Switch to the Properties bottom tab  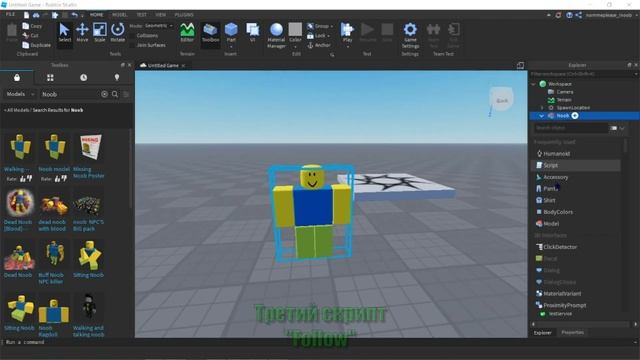[572, 333]
